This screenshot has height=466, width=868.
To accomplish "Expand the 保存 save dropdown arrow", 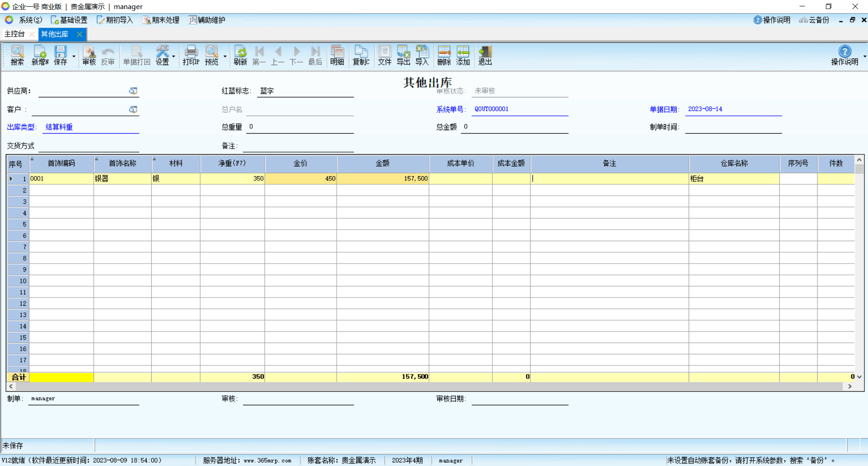I will [74, 57].
